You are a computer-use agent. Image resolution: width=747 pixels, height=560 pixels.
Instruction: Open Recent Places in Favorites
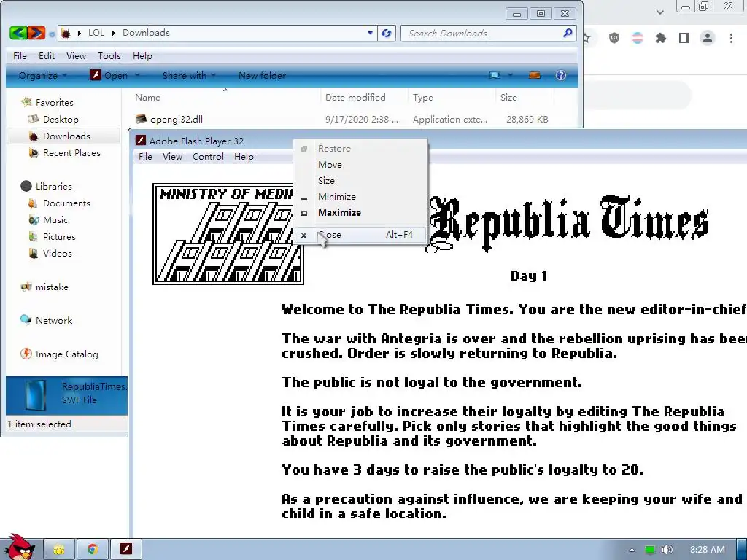tap(71, 152)
